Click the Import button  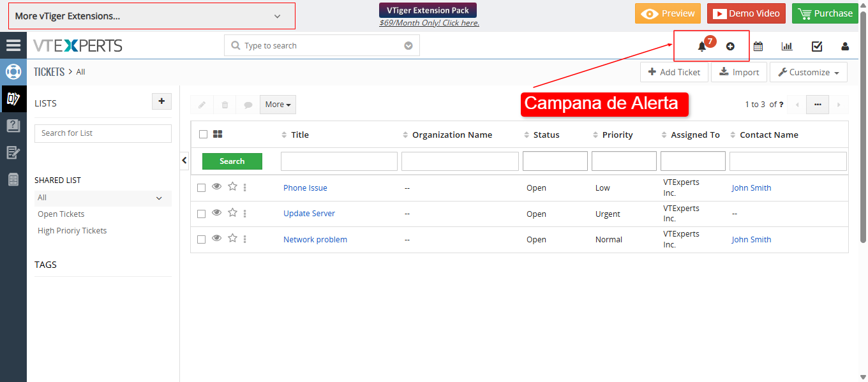pos(739,72)
